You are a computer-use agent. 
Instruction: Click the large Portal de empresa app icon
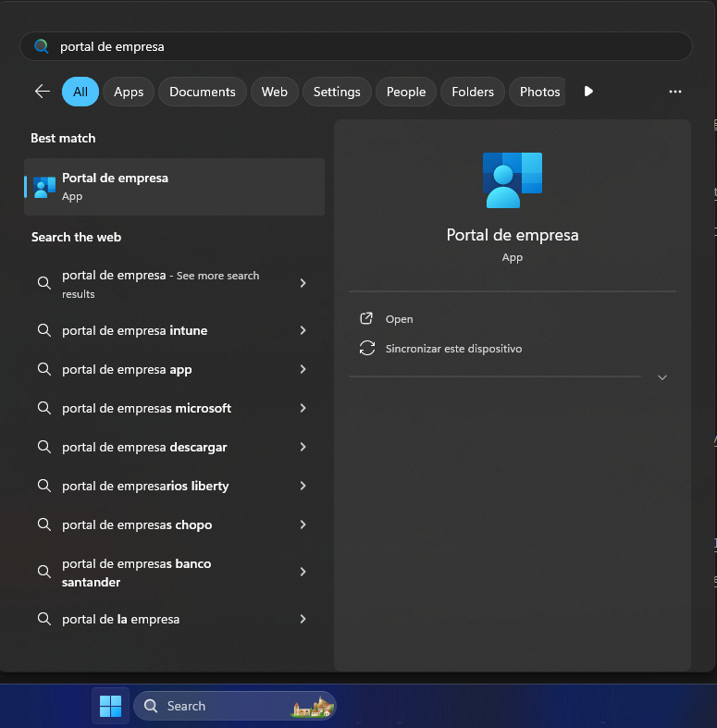click(512, 179)
